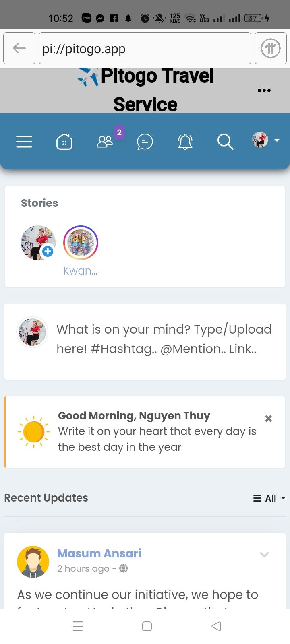
Task: Open the three-dots more options
Action: coord(264,91)
